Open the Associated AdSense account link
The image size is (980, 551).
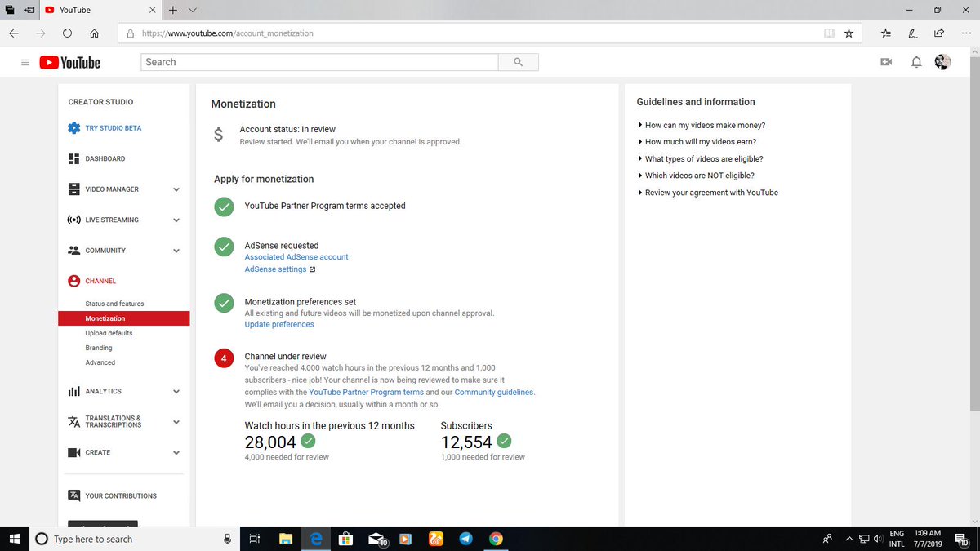[296, 257]
